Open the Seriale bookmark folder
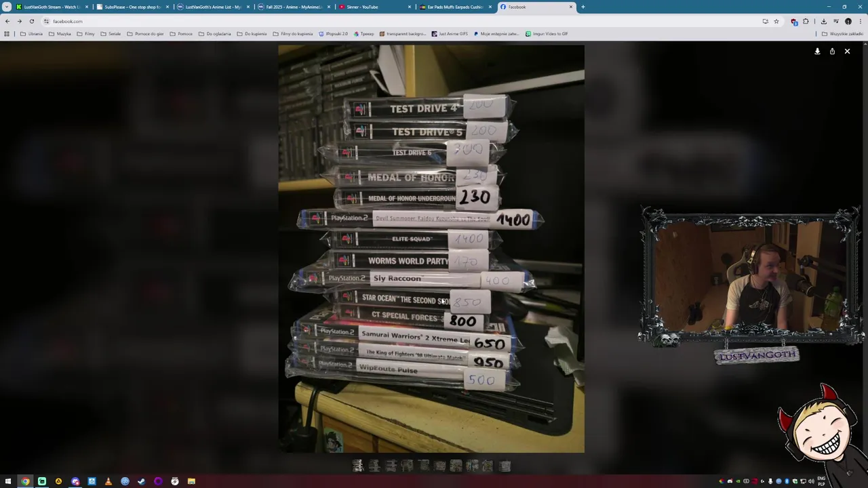 pos(111,33)
